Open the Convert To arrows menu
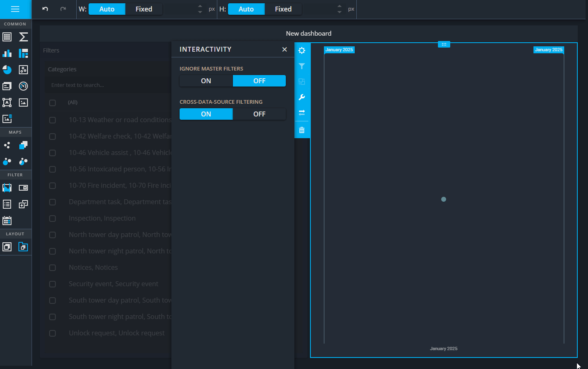Screen dimensions: 588x369 tap(302, 112)
